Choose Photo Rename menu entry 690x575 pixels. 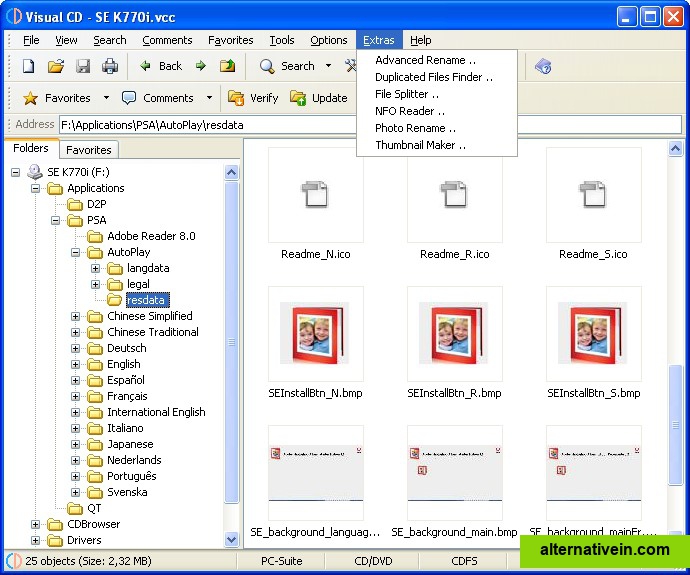click(437, 128)
